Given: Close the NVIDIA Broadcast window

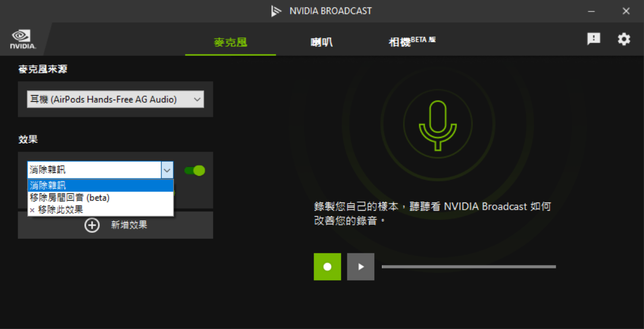Looking at the screenshot, I should (x=626, y=11).
